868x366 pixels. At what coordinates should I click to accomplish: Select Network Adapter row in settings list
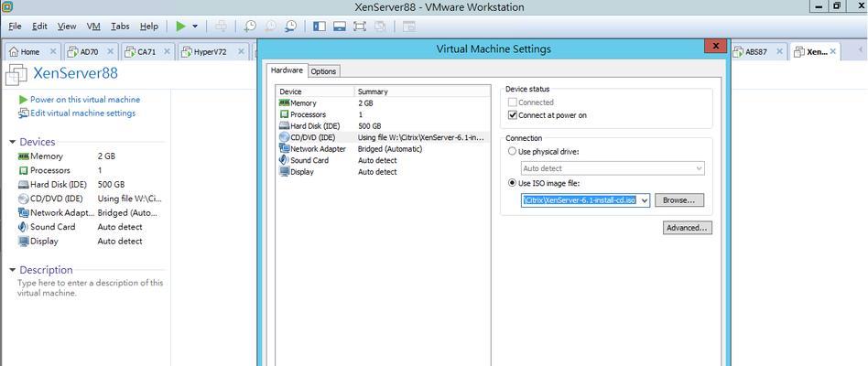383,149
